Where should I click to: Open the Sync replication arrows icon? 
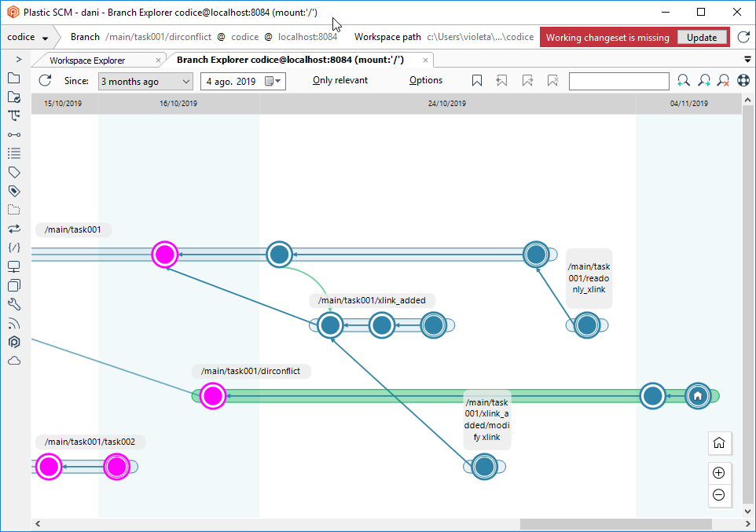point(14,229)
